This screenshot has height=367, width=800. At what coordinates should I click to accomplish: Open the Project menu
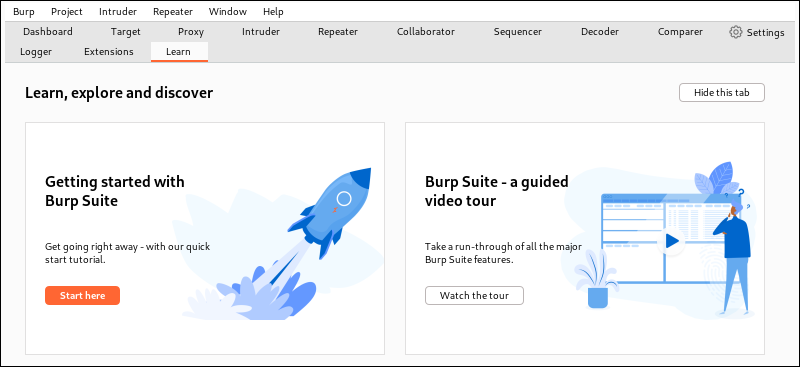67,12
